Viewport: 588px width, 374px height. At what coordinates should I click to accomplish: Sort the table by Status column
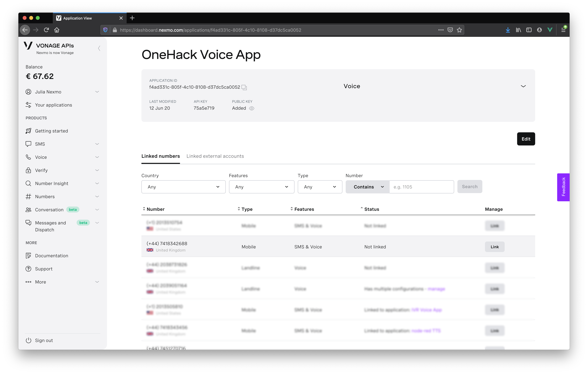[x=370, y=209]
